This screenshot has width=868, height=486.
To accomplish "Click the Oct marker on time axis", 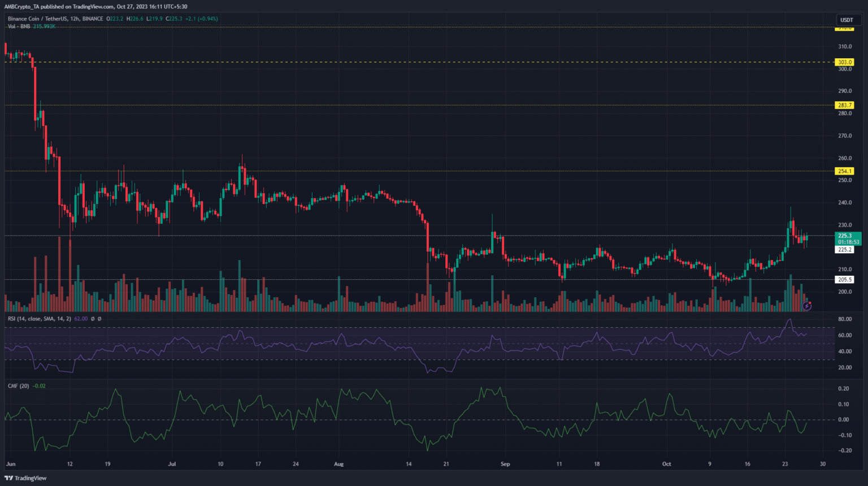I will [x=667, y=464].
